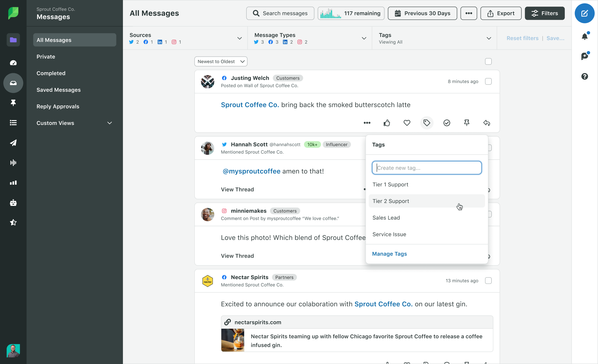Image resolution: width=598 pixels, height=364 pixels.
Task: Click the like/thumbs up icon on Justing Welch post
Action: (387, 123)
